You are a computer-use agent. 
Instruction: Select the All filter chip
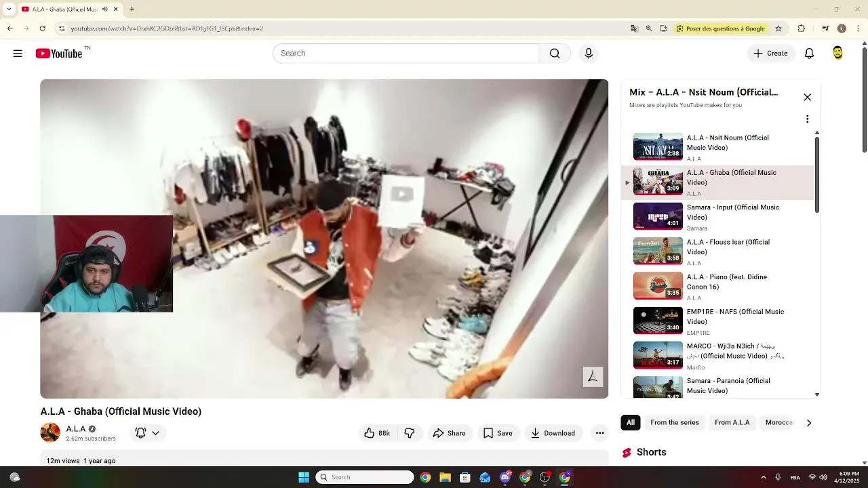pos(631,422)
